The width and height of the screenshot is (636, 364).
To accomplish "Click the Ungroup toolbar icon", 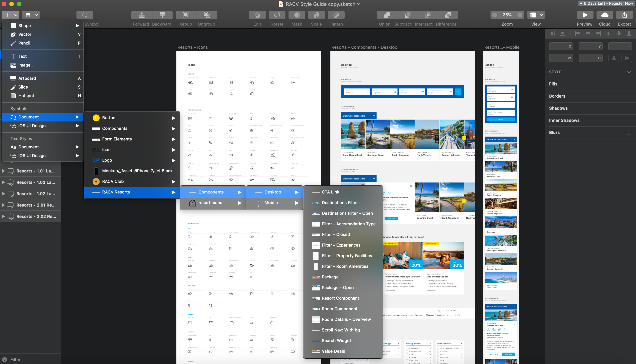I will click(207, 15).
